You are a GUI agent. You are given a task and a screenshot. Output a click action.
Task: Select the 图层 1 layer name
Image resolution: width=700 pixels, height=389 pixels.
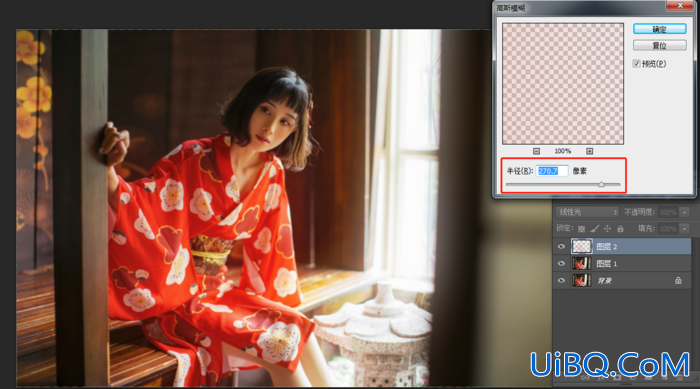click(606, 264)
